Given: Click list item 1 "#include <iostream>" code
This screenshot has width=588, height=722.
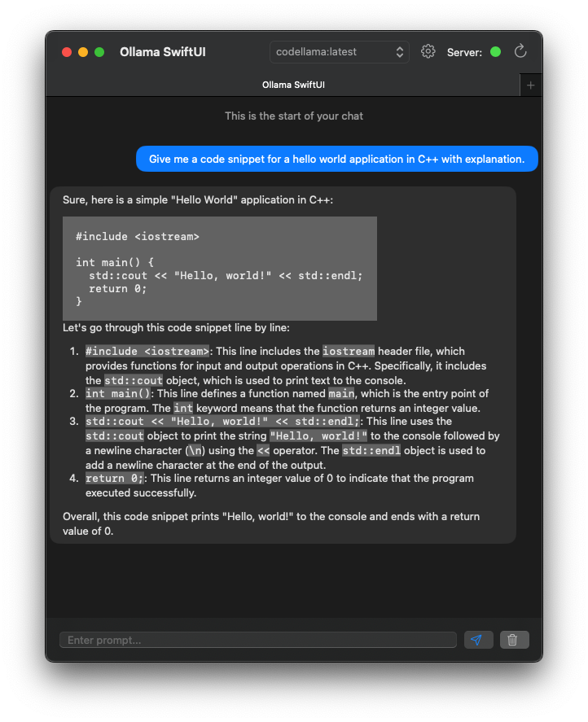Looking at the screenshot, I should pyautogui.click(x=147, y=351).
